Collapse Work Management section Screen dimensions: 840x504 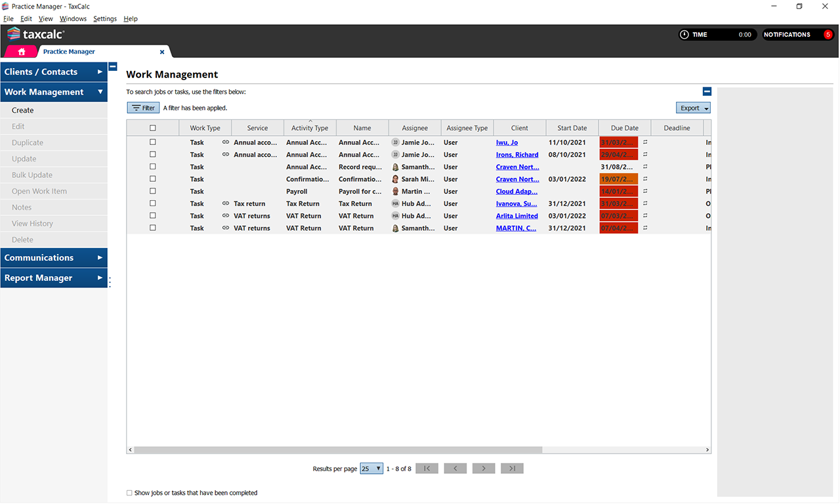point(54,93)
